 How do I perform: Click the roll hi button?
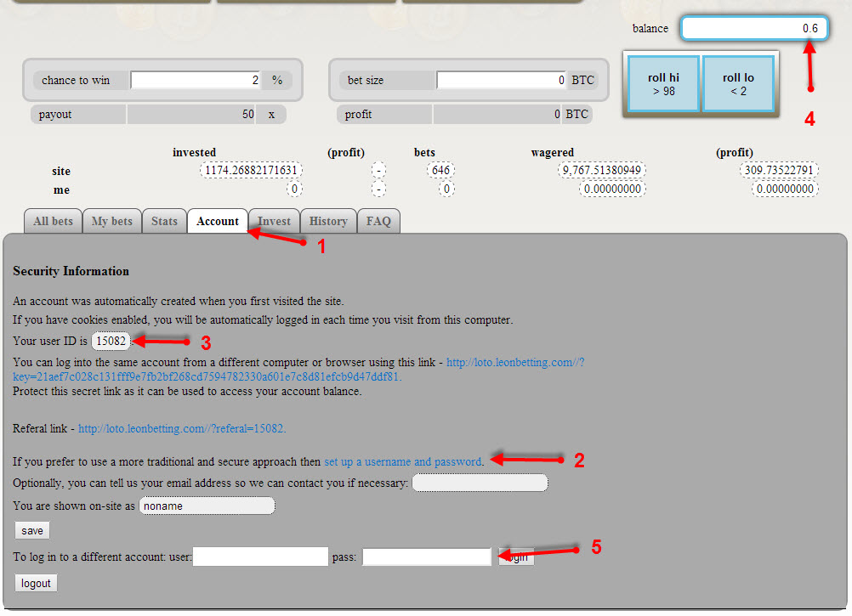click(663, 83)
